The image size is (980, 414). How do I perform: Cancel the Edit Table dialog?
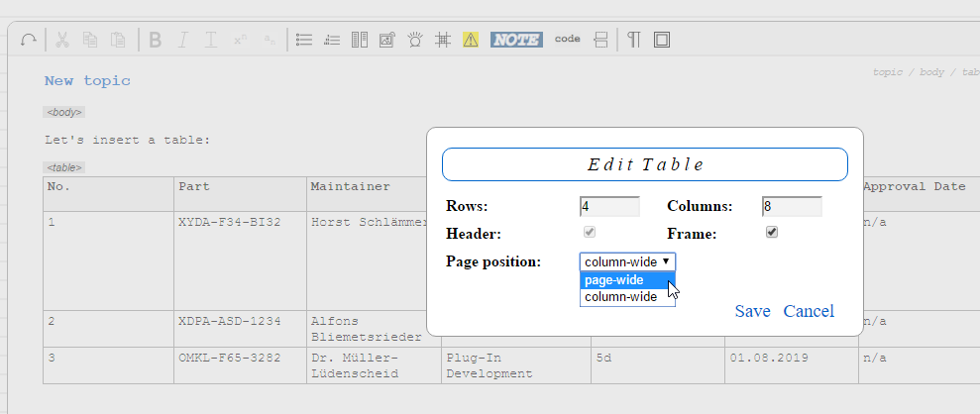pos(809,311)
